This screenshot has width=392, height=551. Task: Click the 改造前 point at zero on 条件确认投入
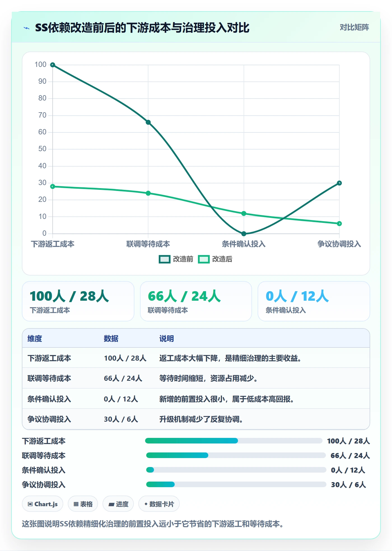(x=244, y=234)
